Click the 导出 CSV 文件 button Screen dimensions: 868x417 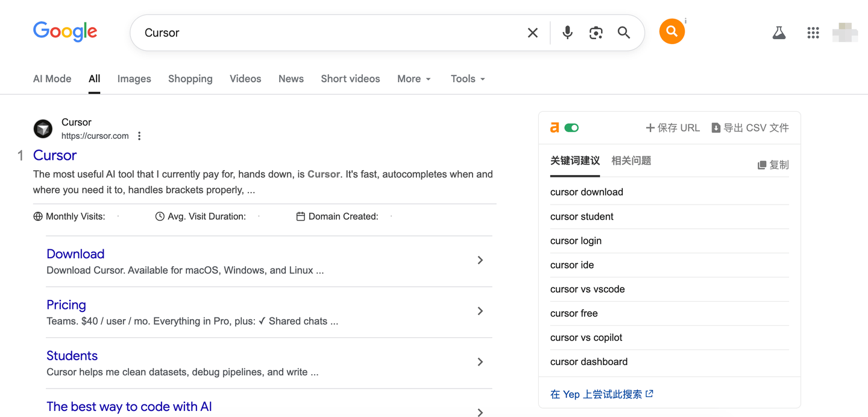pyautogui.click(x=750, y=128)
